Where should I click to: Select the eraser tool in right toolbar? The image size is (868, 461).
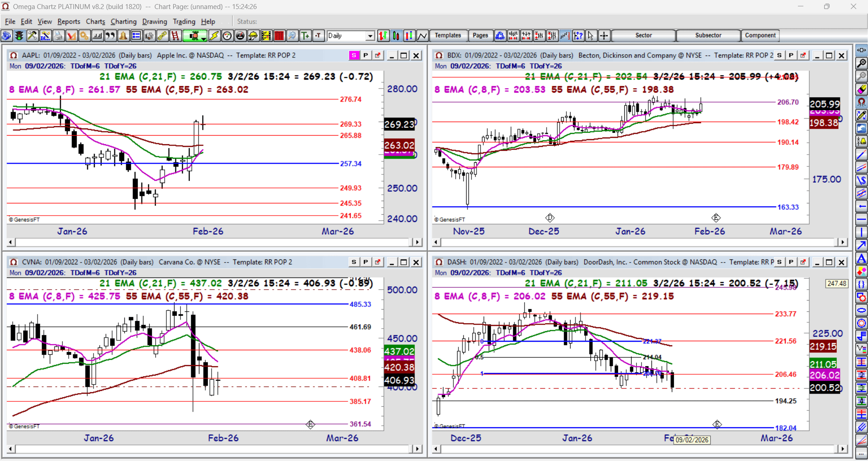(862, 89)
